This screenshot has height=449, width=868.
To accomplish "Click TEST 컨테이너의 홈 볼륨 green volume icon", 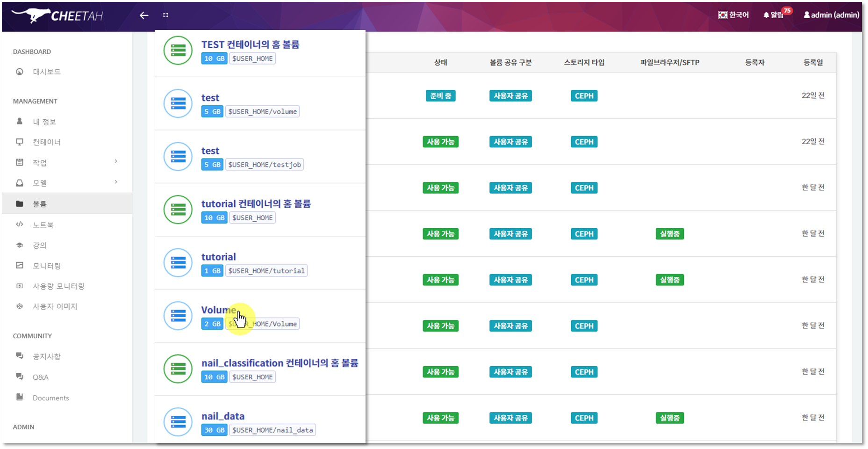I will (178, 50).
